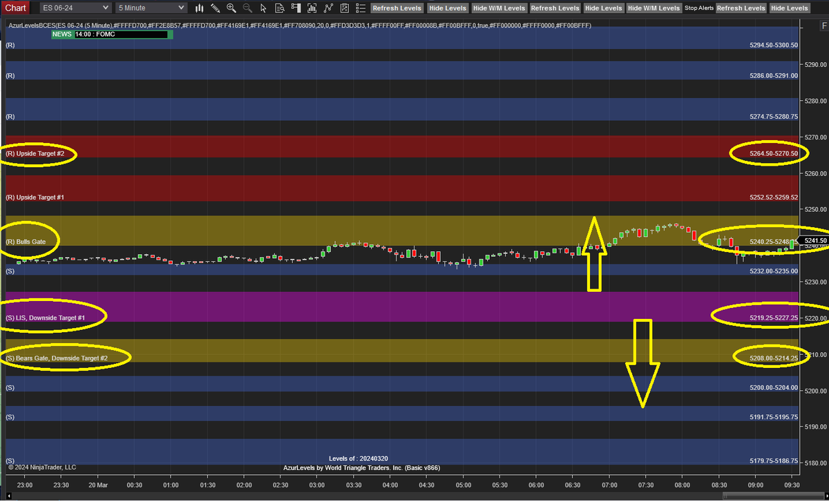Click the 23:00 label on time axis
Screen dimensions: 829x504
[25, 485]
